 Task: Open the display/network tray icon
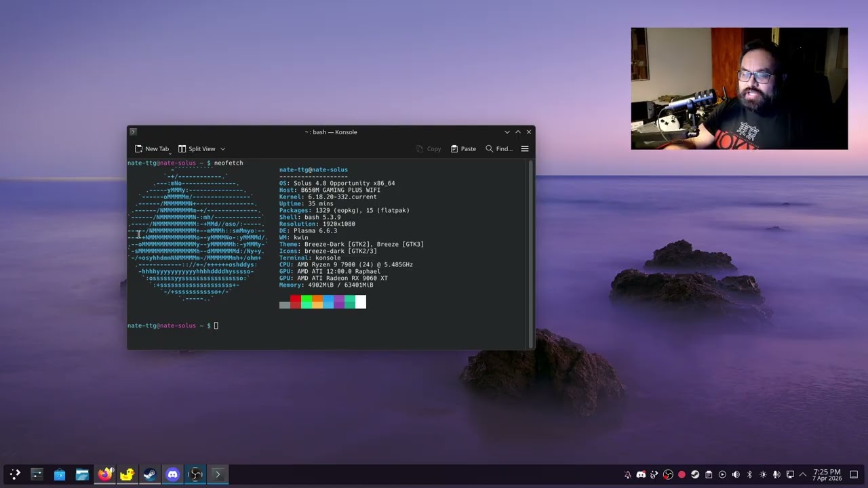(x=790, y=474)
